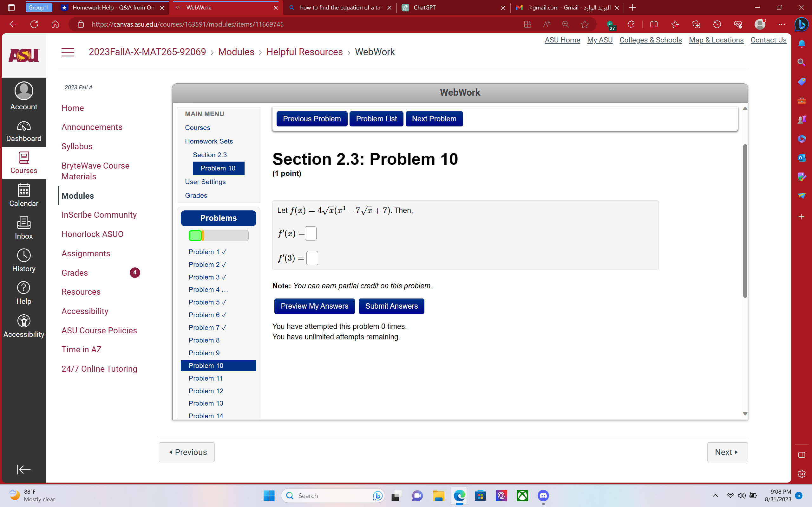Open Collections in the Edge toolbar

pos(697,24)
